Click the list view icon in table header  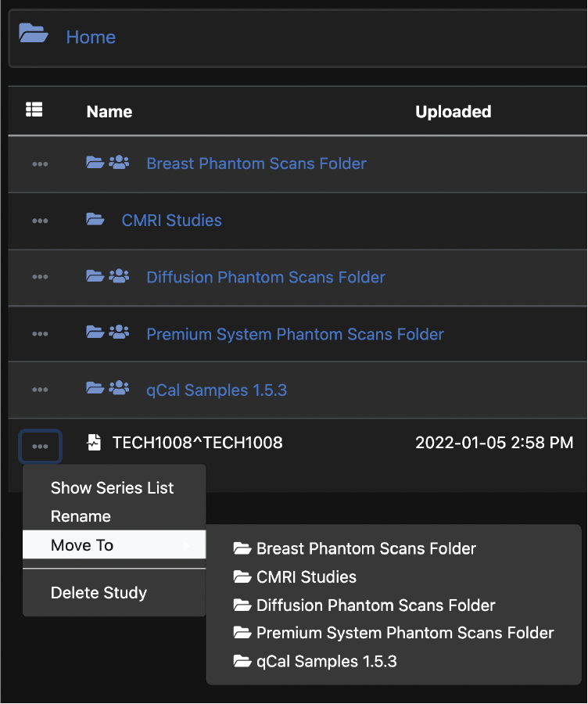click(x=34, y=110)
